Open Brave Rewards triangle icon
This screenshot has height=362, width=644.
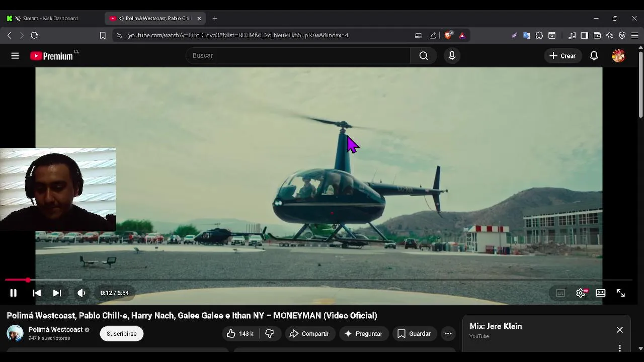click(x=462, y=35)
